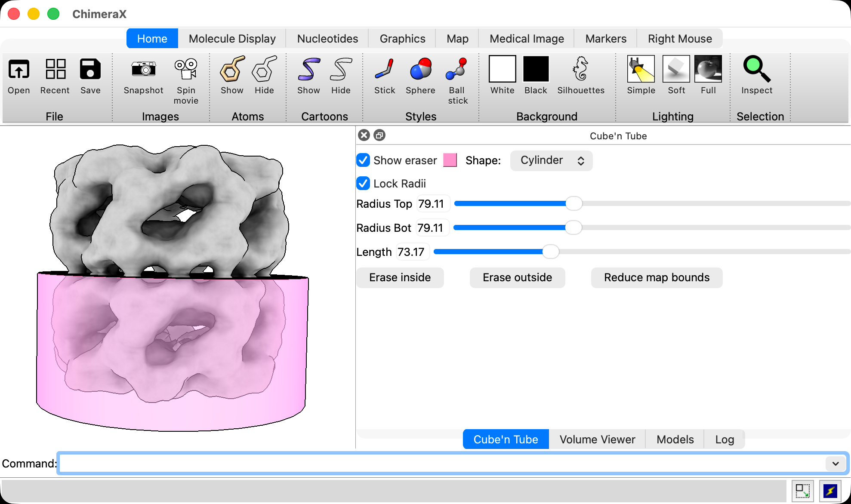Show atoms using Atoms Show icon
The image size is (851, 504).
pos(232,69)
